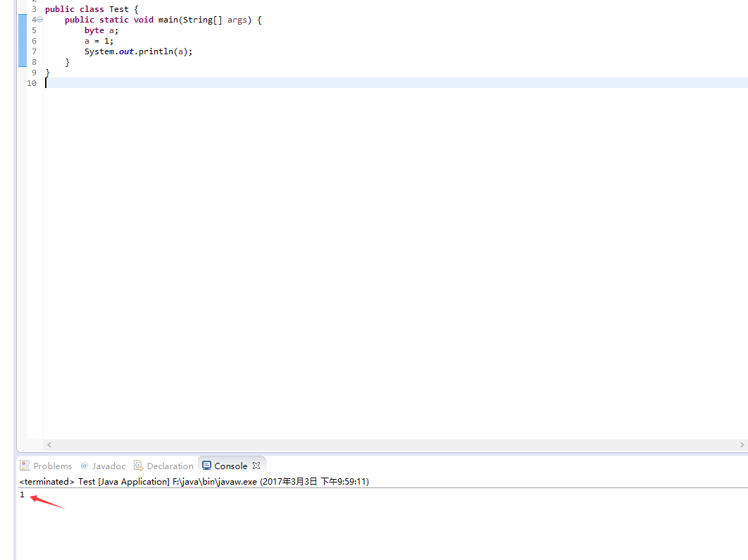Click the console output value '1'

[x=22, y=494]
